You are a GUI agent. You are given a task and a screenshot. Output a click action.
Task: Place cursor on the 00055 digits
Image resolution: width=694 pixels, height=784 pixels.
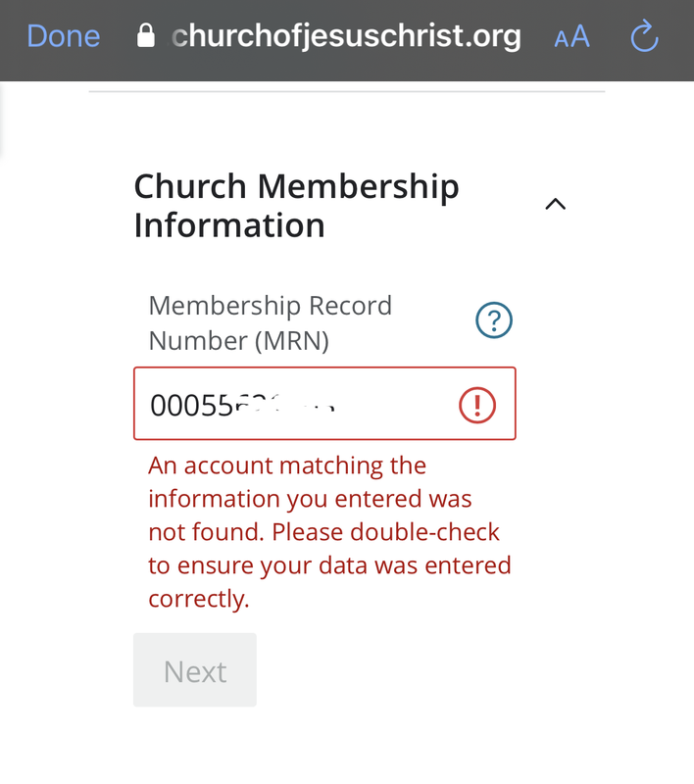tap(191, 405)
